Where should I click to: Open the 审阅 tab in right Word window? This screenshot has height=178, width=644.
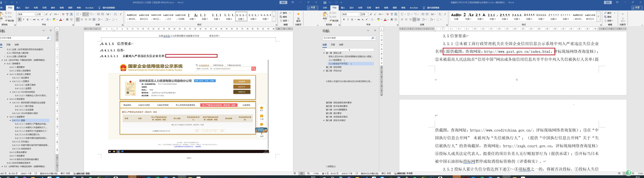[x=386, y=8]
